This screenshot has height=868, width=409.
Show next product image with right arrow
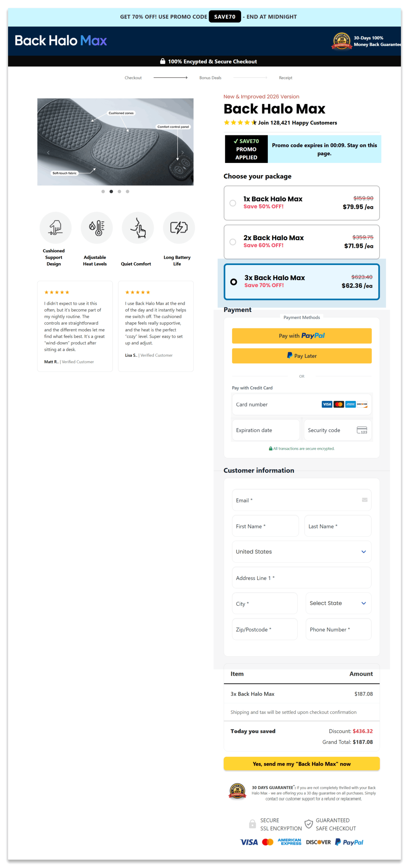(x=182, y=153)
